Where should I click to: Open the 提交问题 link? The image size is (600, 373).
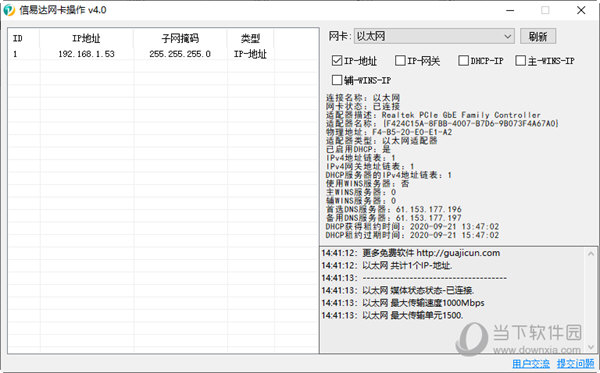(576, 363)
